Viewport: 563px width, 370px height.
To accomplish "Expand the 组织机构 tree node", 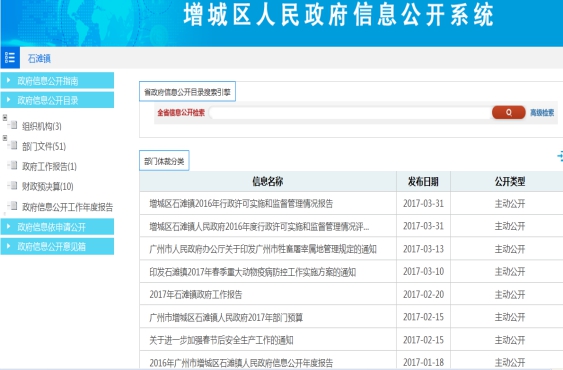I will pos(5,117).
